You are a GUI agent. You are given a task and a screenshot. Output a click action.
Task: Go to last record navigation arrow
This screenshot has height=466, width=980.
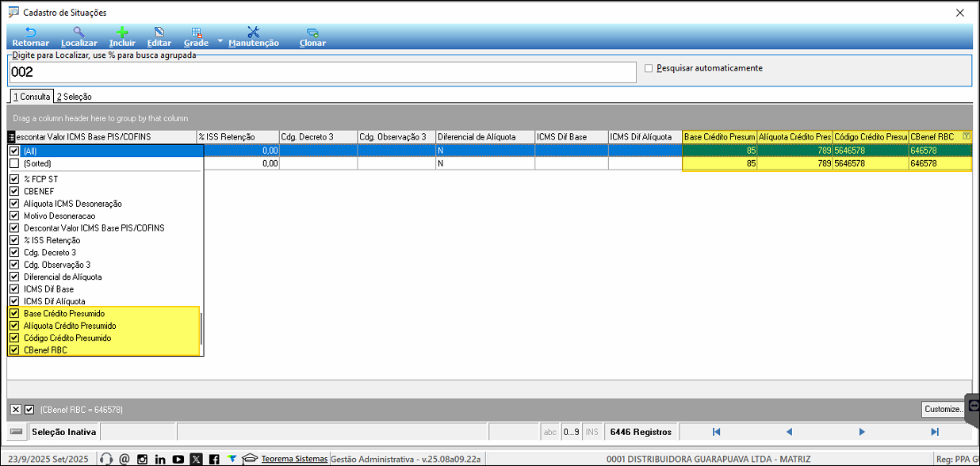tap(935, 432)
